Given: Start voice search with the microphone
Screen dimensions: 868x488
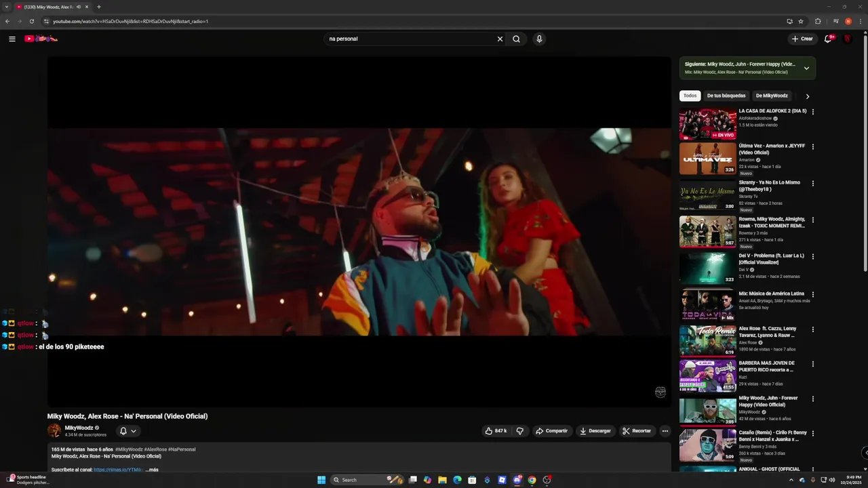Looking at the screenshot, I should pos(539,39).
